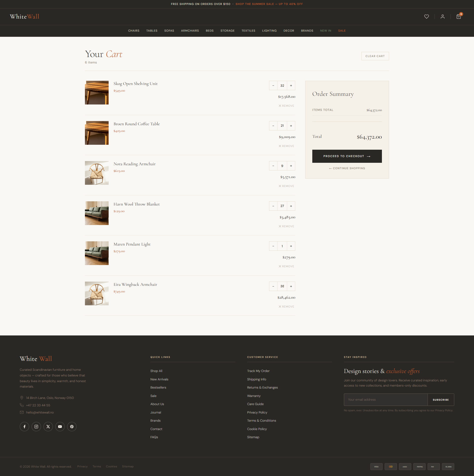Open Storage category menu

(x=227, y=31)
